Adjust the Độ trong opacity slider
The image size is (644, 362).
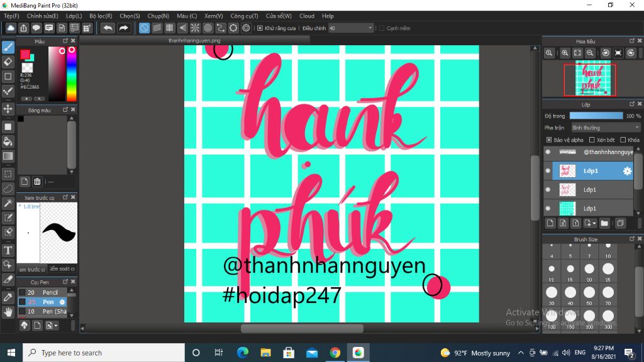tap(596, 116)
